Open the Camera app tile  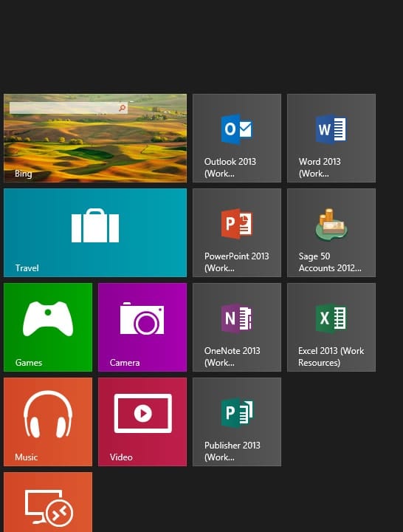(142, 327)
